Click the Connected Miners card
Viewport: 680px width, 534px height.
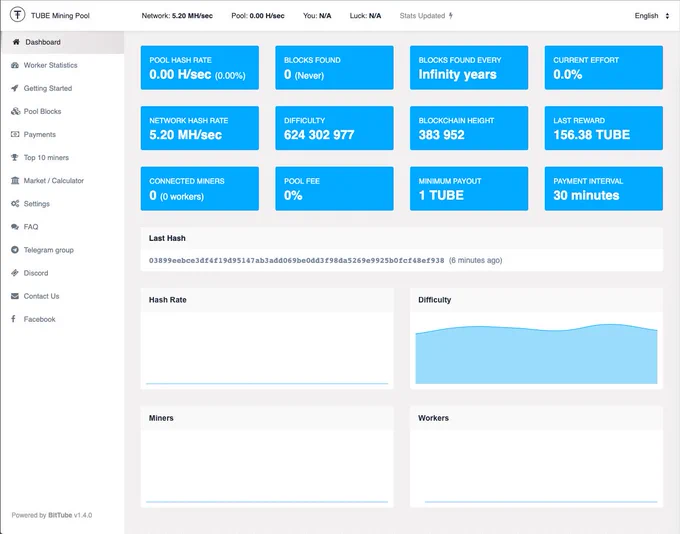tap(199, 189)
